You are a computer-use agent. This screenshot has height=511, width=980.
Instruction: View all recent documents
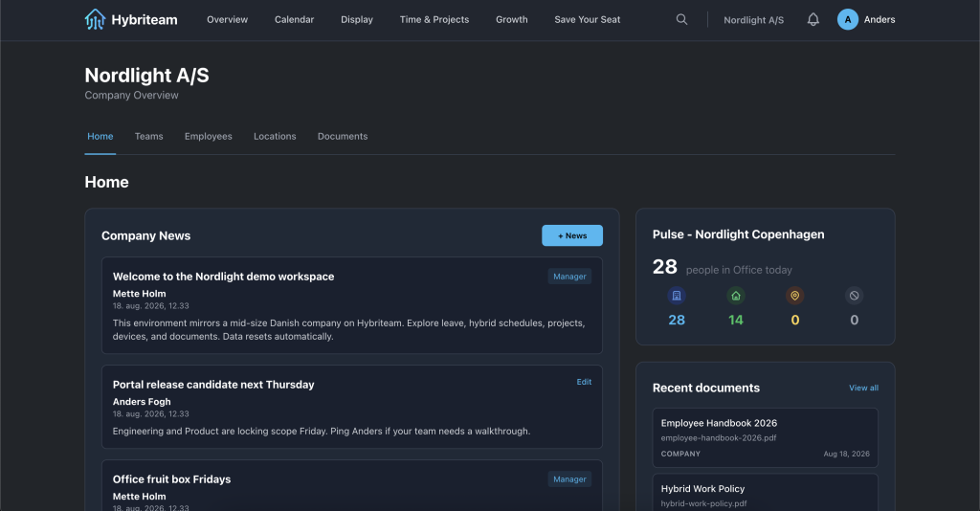864,388
